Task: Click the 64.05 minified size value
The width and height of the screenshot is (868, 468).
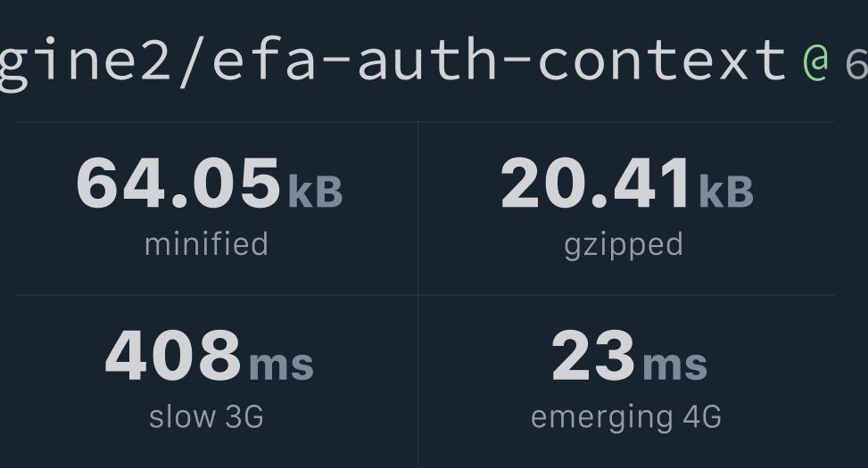Action: [x=178, y=183]
